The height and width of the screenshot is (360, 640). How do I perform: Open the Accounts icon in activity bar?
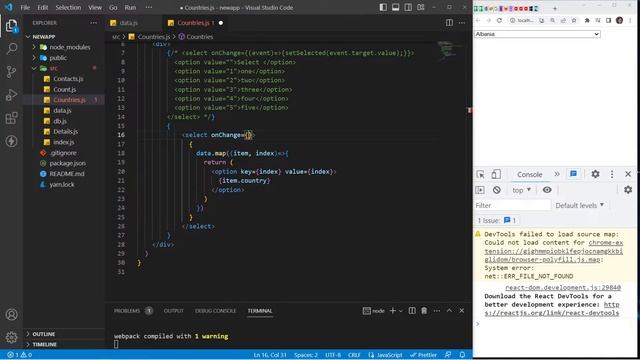tap(11, 315)
